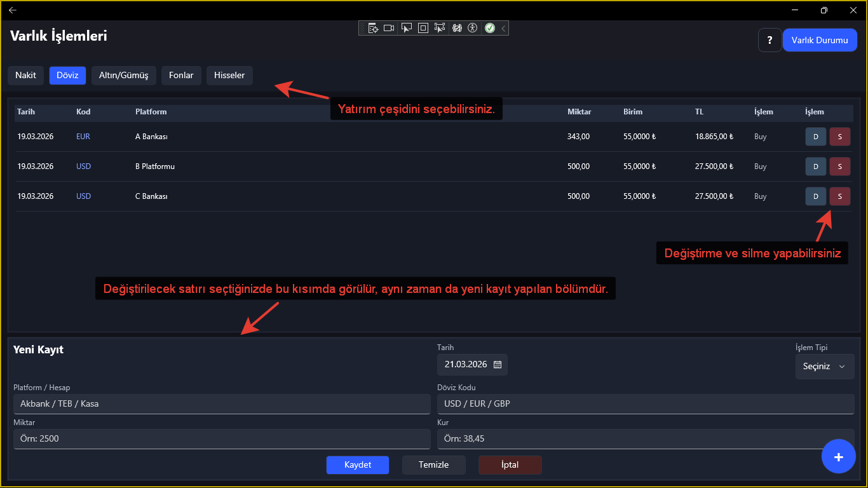Viewport: 868px width, 488px height.
Task: Select the Hisseler tab
Action: (x=229, y=75)
